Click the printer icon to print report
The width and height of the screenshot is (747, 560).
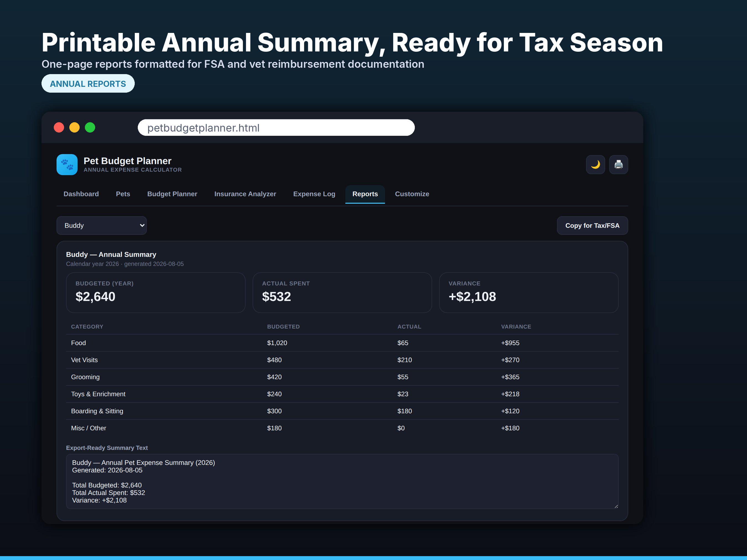click(618, 165)
